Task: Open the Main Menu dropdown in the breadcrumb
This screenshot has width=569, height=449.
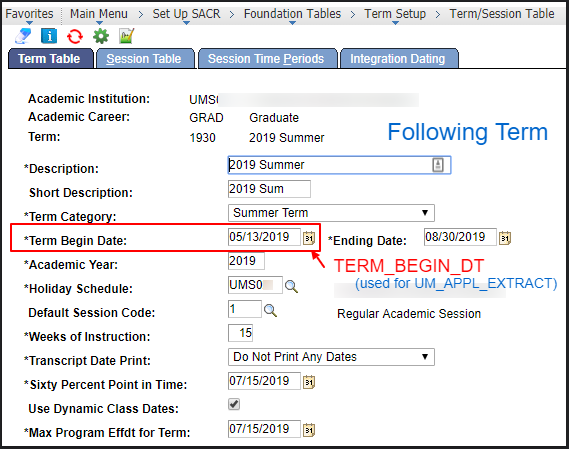Action: point(99,15)
